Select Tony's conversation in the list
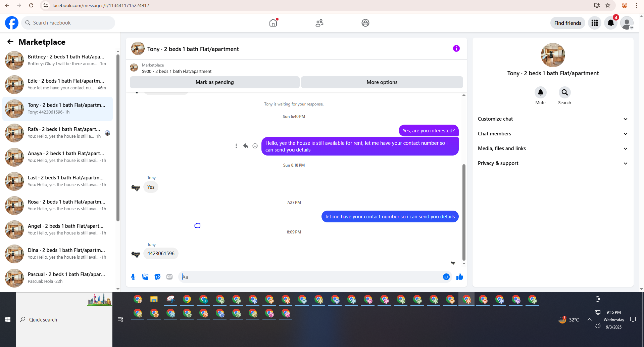The width and height of the screenshot is (644, 347). coord(57,109)
